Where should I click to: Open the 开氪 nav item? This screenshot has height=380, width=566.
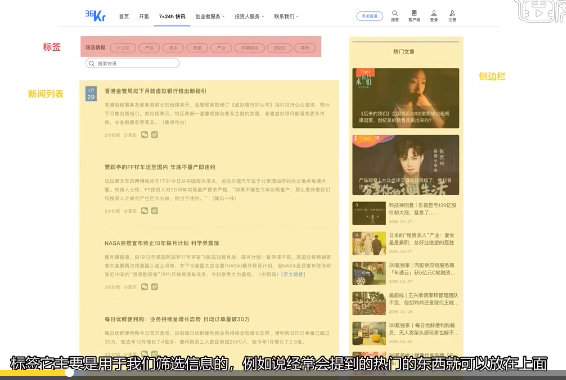144,17
